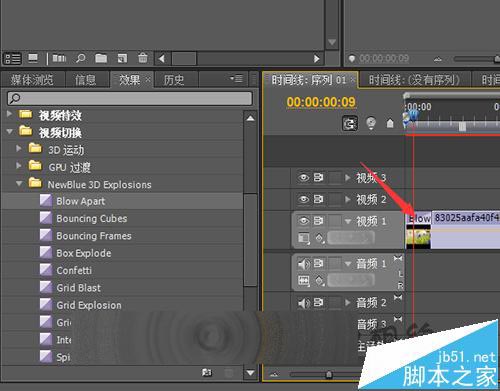This screenshot has width=500, height=391.
Task: Click the set display style icon on 音频 1
Action: pyautogui.click(x=303, y=281)
